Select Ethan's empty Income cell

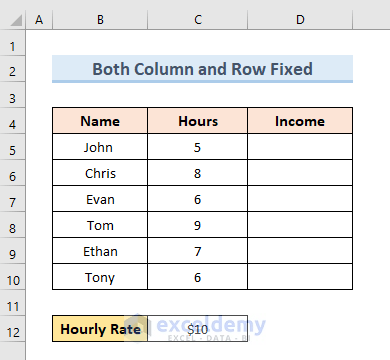[300, 251]
